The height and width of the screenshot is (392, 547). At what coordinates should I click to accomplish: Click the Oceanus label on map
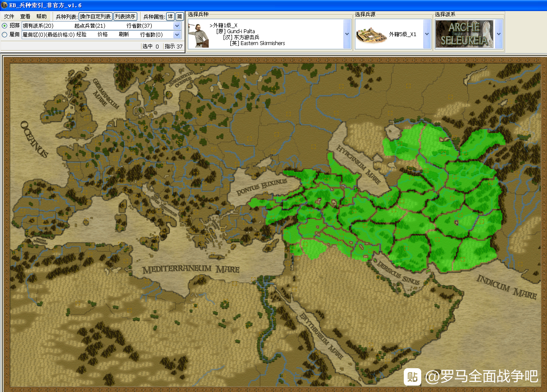click(35, 139)
